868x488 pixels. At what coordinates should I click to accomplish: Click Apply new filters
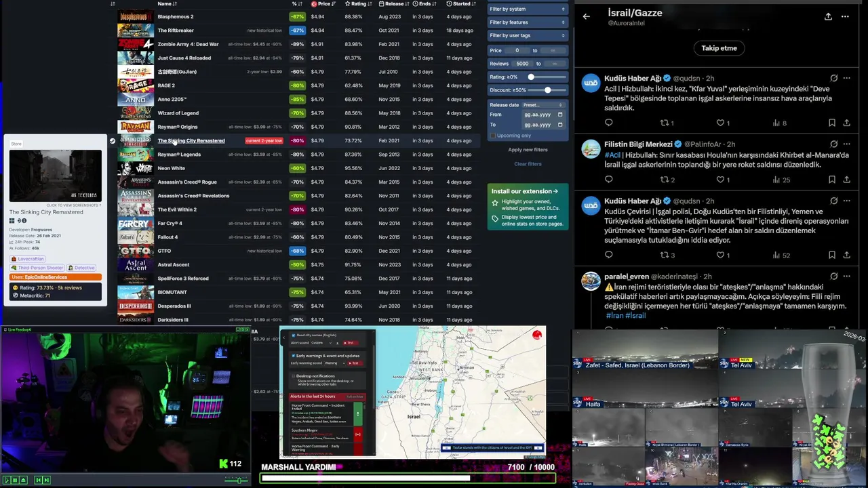pos(528,150)
